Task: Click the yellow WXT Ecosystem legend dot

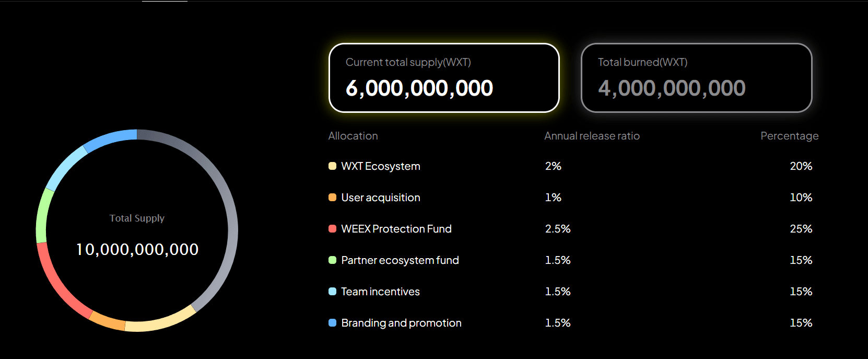Action: 332,166
